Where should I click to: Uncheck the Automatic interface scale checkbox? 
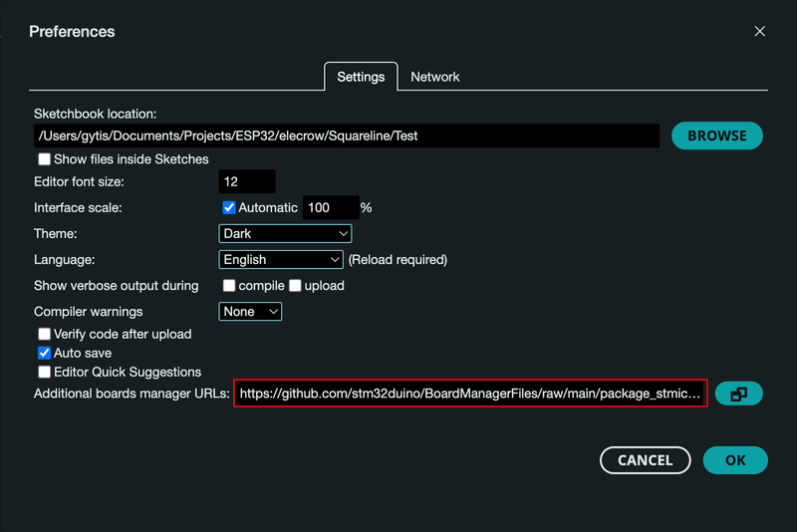(229, 207)
